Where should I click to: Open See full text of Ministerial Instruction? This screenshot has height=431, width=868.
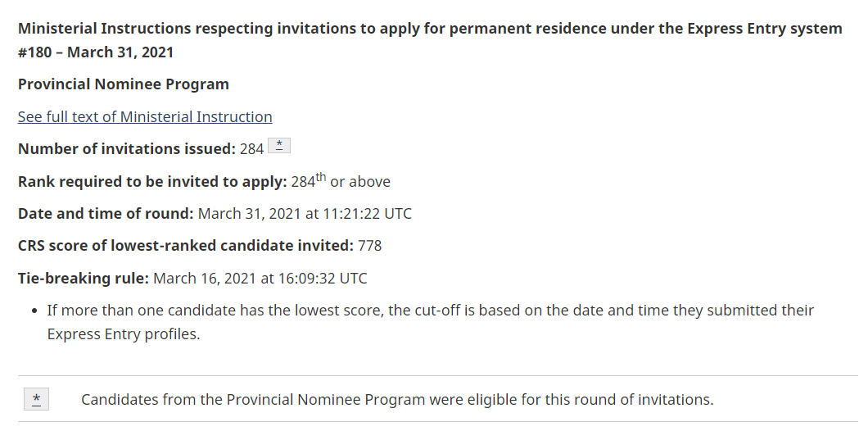[x=145, y=117]
